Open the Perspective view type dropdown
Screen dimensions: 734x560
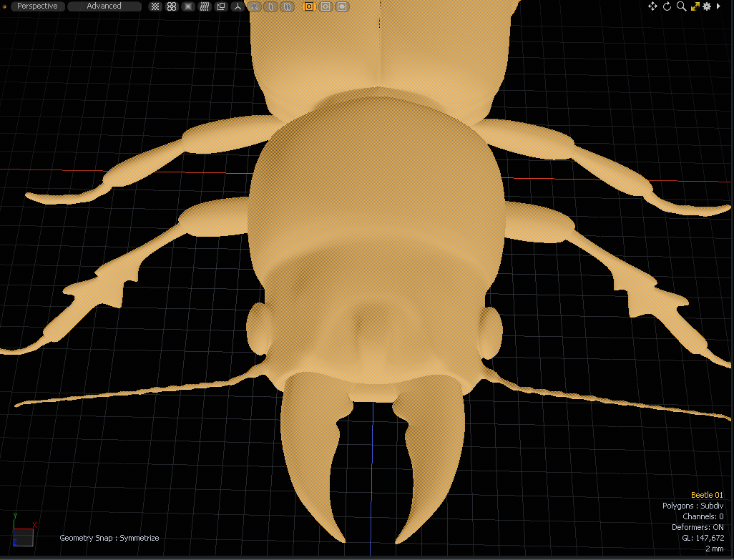click(x=37, y=6)
